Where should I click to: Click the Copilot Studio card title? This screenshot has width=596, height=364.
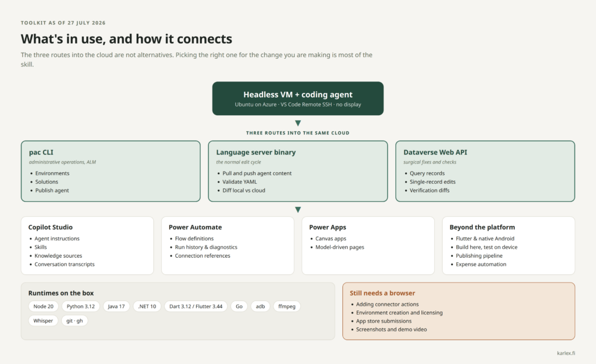pyautogui.click(x=50, y=227)
